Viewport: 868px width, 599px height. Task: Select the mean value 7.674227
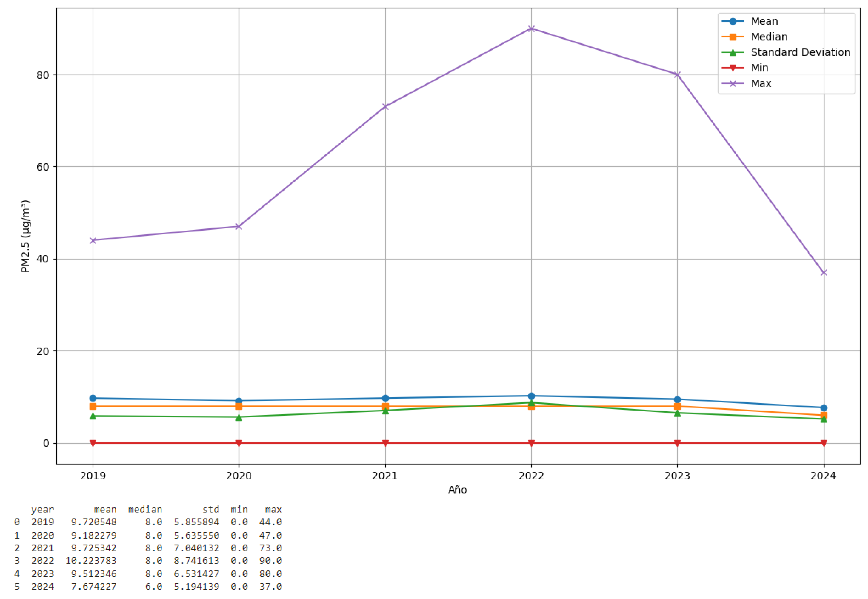pos(94,586)
